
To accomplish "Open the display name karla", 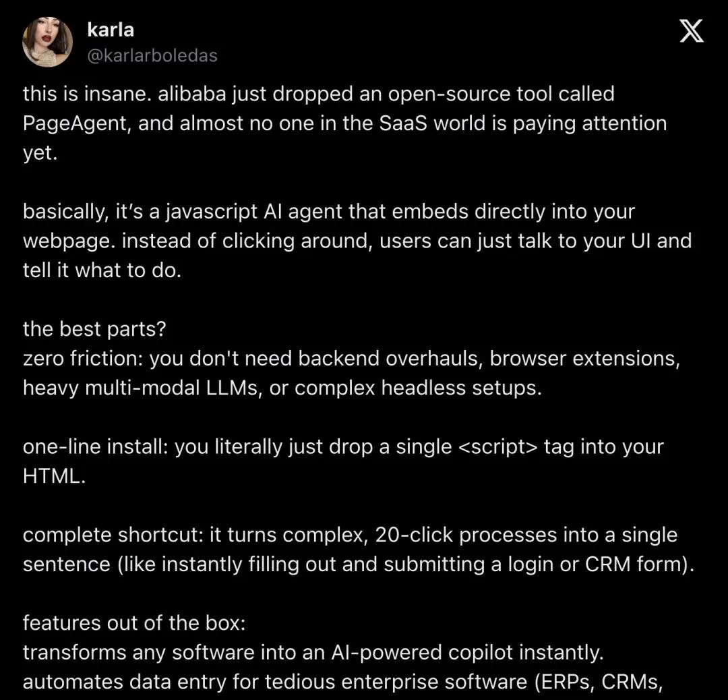I will (x=111, y=30).
